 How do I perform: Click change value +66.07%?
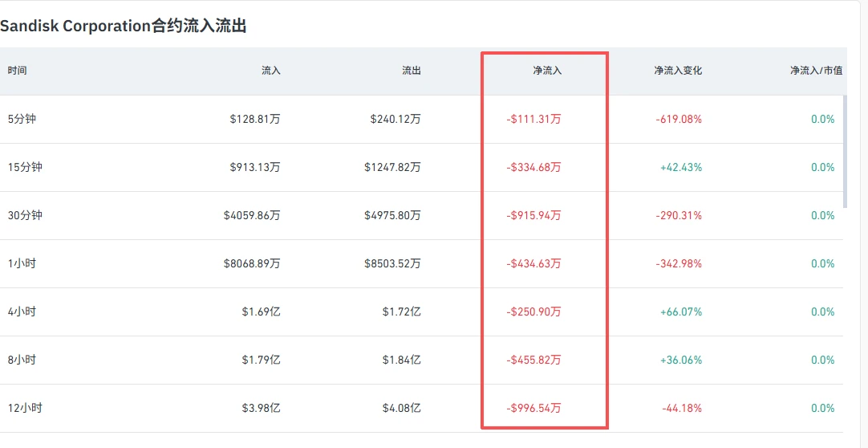click(x=681, y=312)
